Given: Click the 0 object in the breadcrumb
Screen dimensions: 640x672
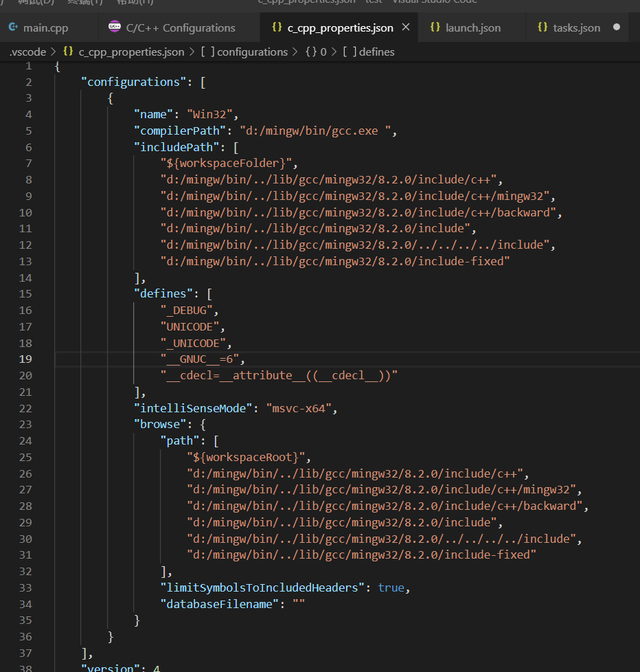Looking at the screenshot, I should point(316,52).
